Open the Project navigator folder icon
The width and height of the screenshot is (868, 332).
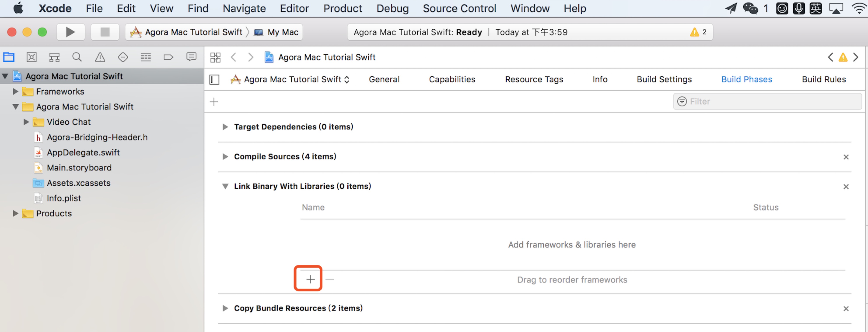(x=9, y=57)
